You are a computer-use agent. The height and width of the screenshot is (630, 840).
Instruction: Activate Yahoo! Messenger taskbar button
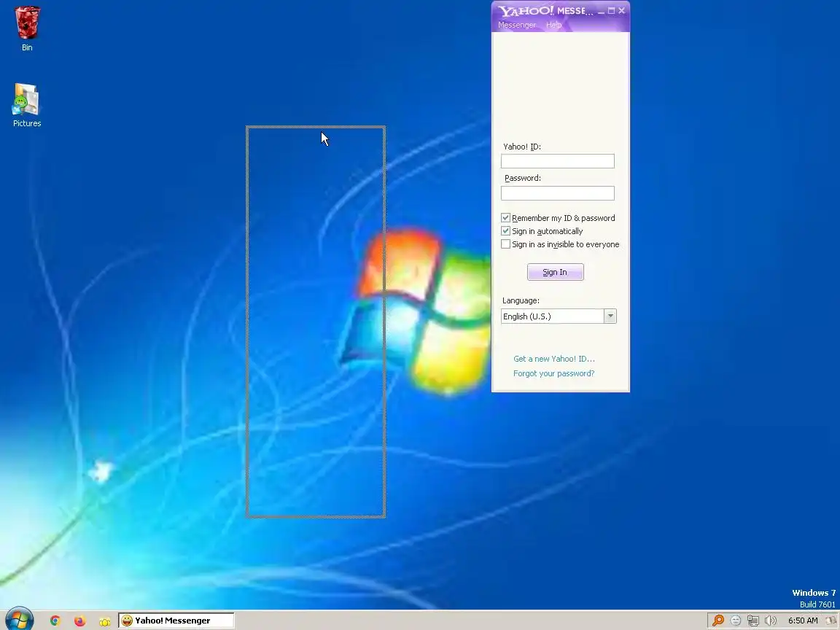176,621
